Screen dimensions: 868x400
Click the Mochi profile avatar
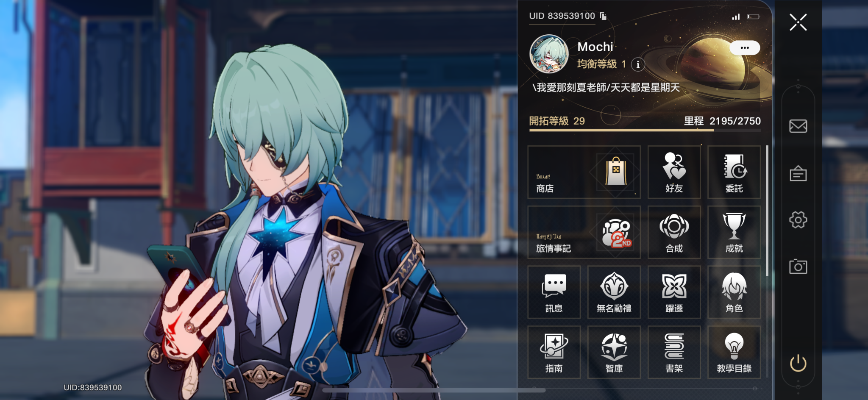[x=549, y=54]
